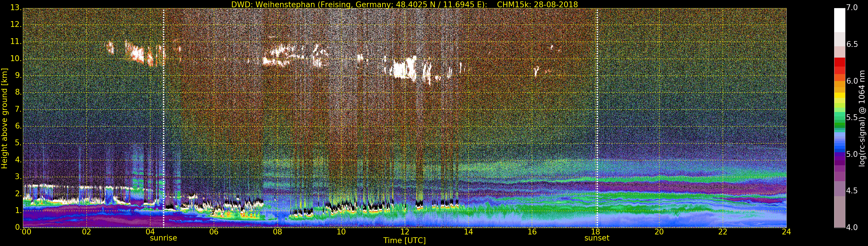Screen dimensions: 868x246
Task: Click the time axis tick '00'
Action: pos(26,232)
